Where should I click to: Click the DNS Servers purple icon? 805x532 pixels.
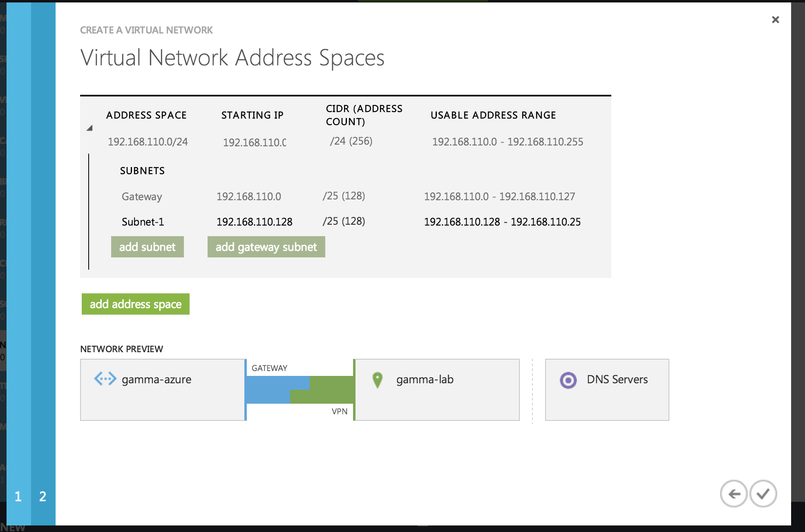coord(568,380)
